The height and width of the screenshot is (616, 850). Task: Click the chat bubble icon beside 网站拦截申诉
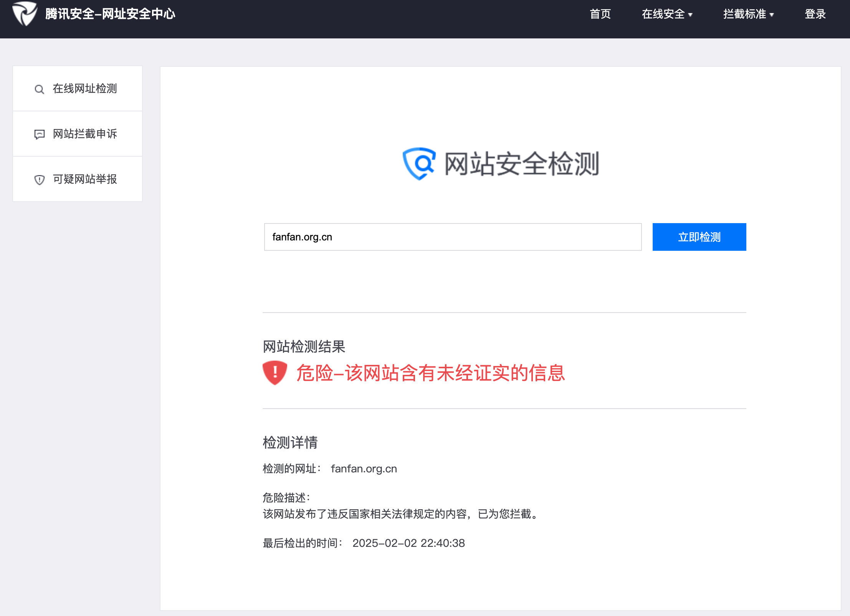[39, 134]
